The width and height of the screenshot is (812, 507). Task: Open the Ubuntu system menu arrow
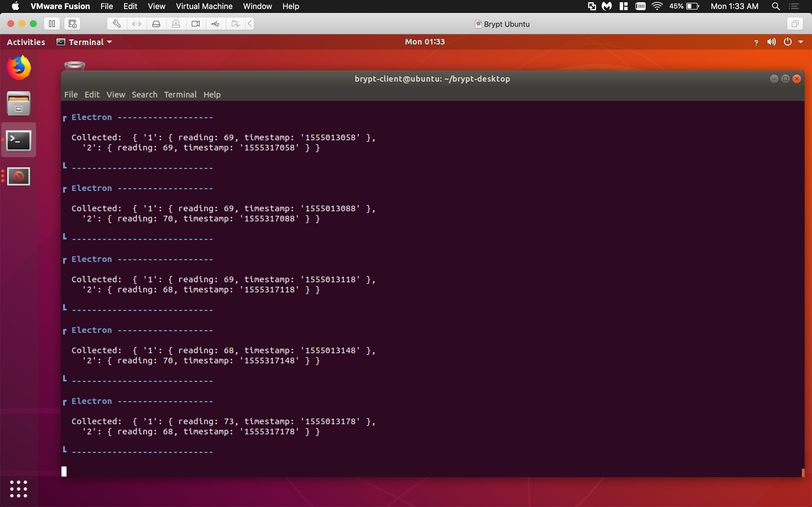801,42
